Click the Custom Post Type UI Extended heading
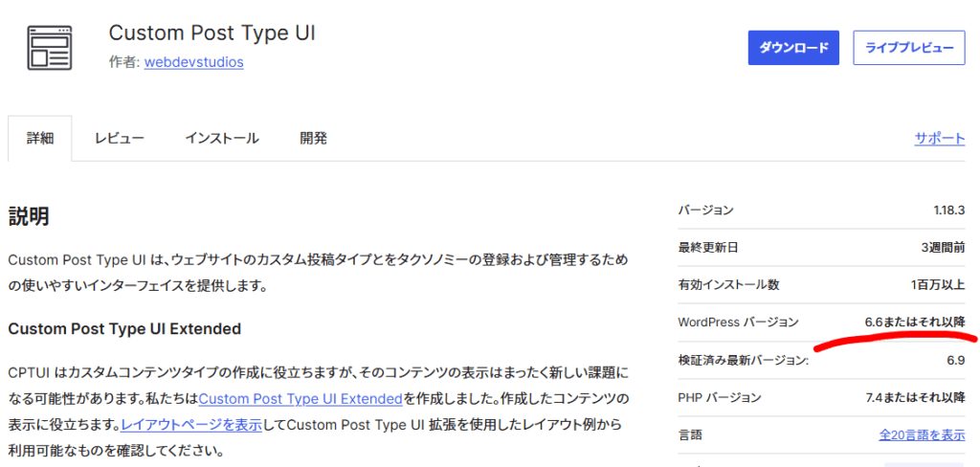 (x=124, y=328)
